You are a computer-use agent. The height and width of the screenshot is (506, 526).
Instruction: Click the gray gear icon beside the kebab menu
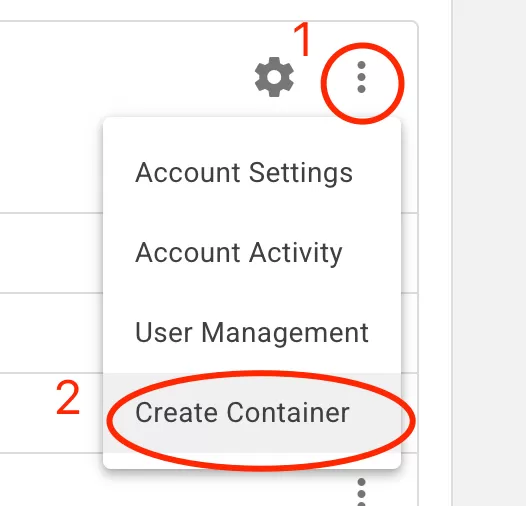coord(274,77)
